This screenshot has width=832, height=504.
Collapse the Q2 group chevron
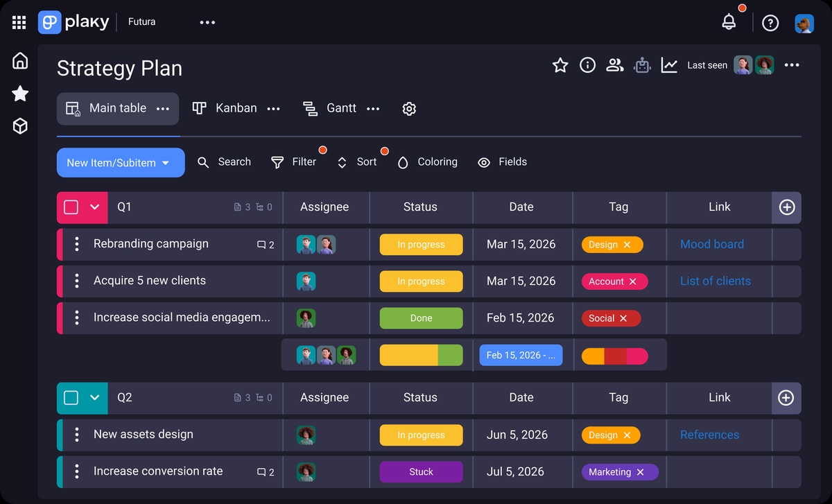(95, 398)
